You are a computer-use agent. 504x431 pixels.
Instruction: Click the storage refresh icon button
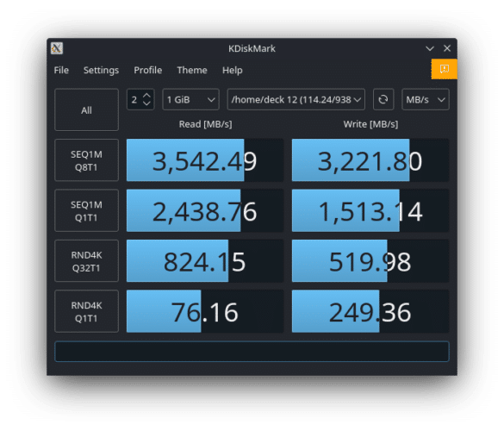[x=383, y=99]
